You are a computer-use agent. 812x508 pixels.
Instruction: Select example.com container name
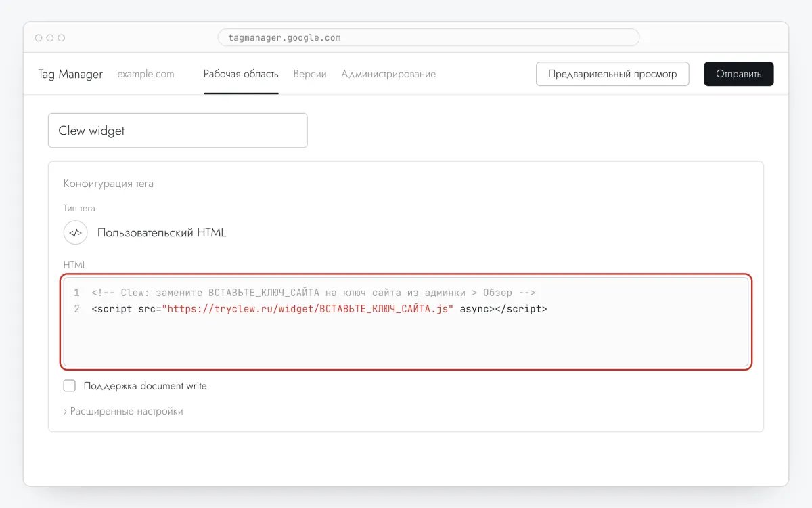click(x=145, y=74)
